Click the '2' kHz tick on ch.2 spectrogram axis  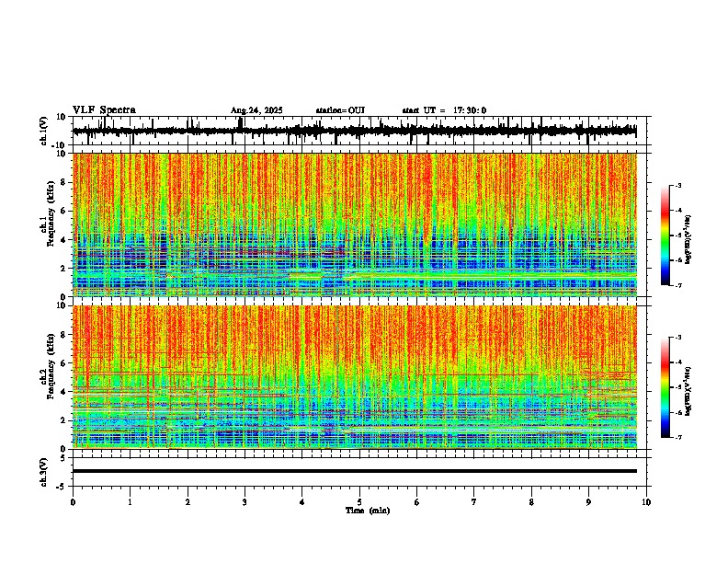(63, 420)
